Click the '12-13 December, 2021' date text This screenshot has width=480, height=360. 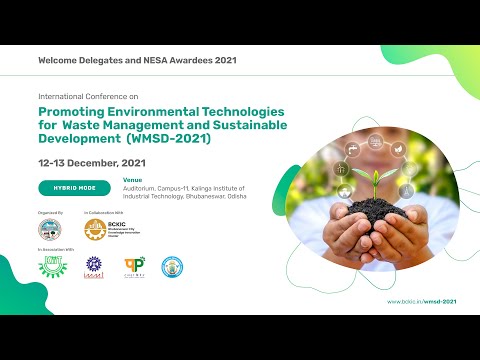92,163
